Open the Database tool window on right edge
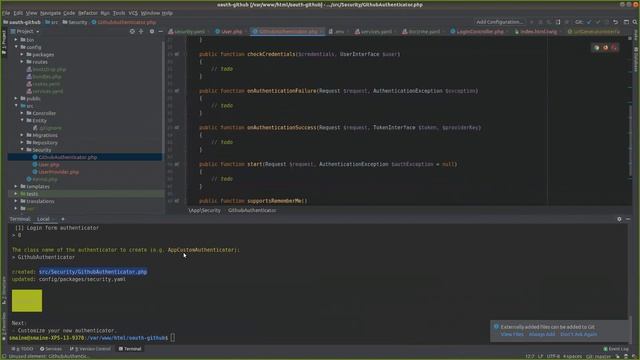 pos(636,60)
